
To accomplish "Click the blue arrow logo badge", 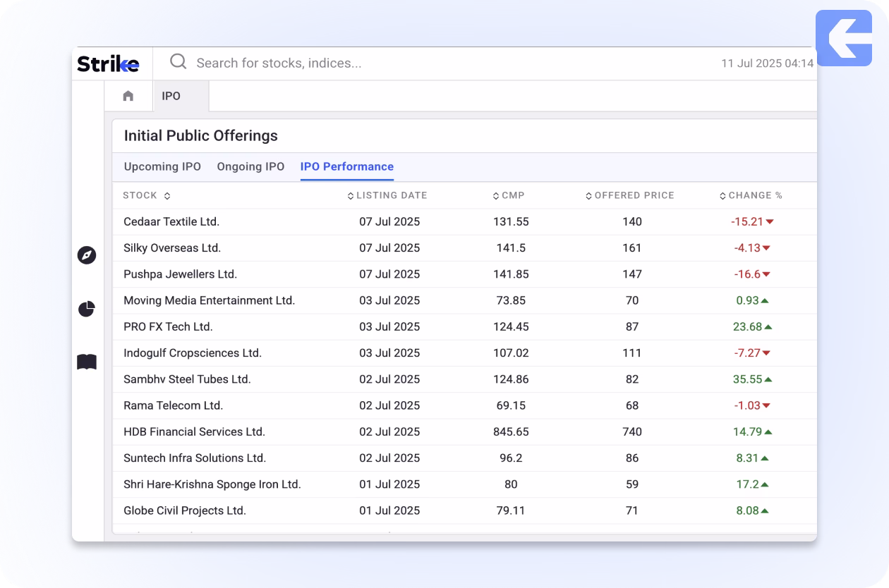I will 843,38.
